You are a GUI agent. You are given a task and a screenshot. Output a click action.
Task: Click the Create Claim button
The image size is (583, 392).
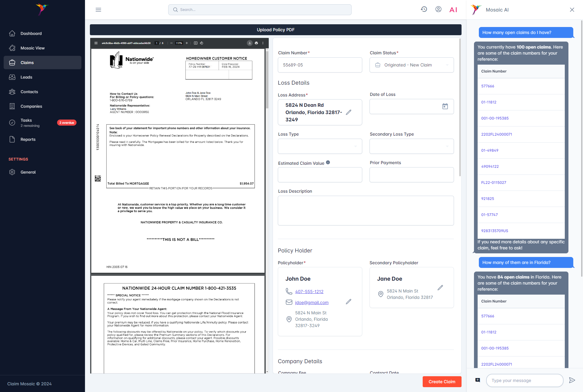click(x=441, y=382)
